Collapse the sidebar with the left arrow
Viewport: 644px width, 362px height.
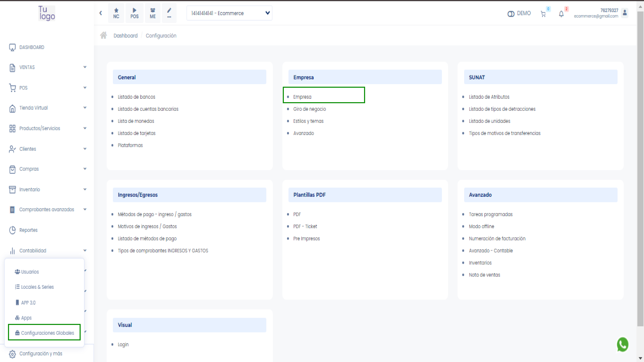(101, 13)
